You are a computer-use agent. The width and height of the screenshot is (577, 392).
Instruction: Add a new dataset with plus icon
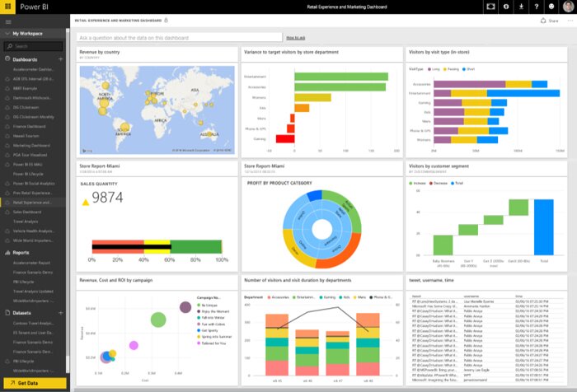61,313
